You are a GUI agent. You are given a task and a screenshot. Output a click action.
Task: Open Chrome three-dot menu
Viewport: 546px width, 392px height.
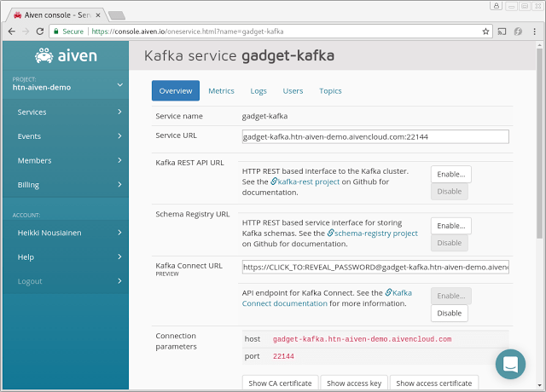(535, 32)
